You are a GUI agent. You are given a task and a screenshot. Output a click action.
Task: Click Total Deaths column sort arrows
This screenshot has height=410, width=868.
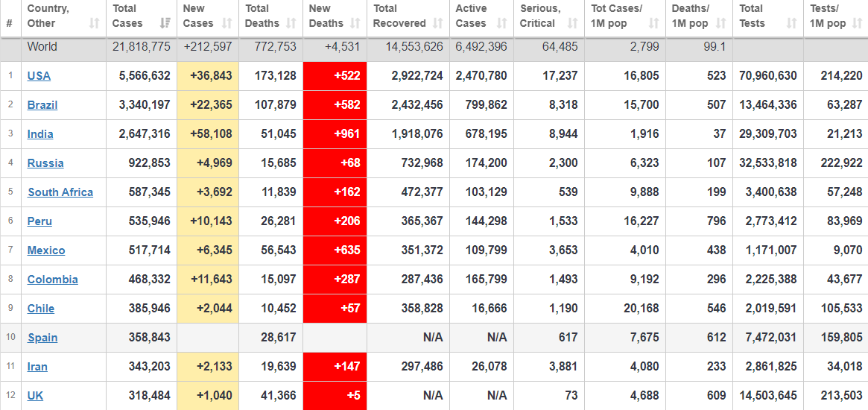pyautogui.click(x=291, y=23)
